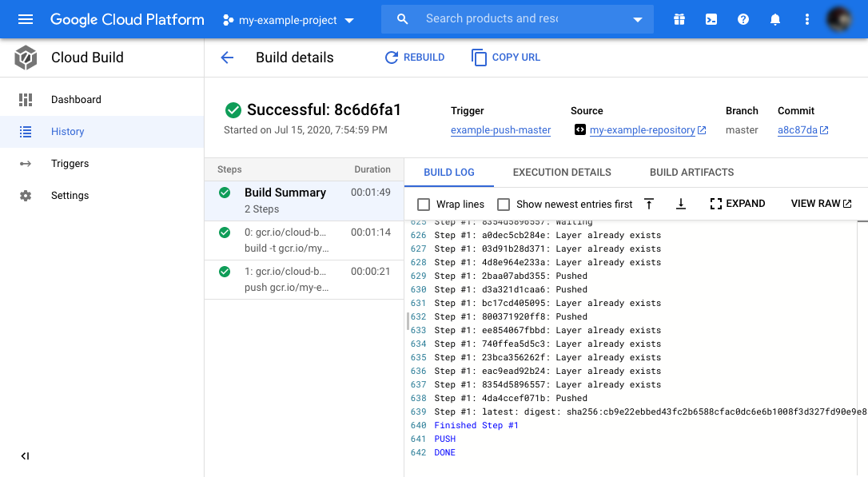Click the EXPAND log button
Screen dimensions: 868x477
[738, 204]
